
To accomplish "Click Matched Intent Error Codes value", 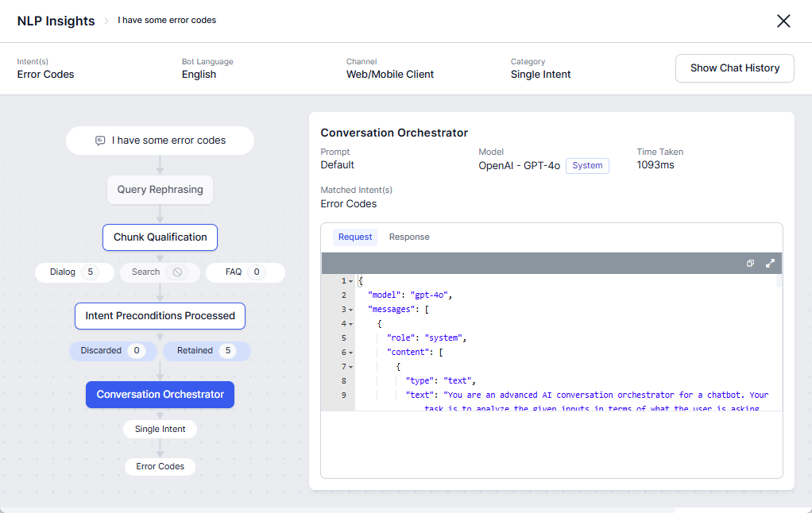I will 349,204.
